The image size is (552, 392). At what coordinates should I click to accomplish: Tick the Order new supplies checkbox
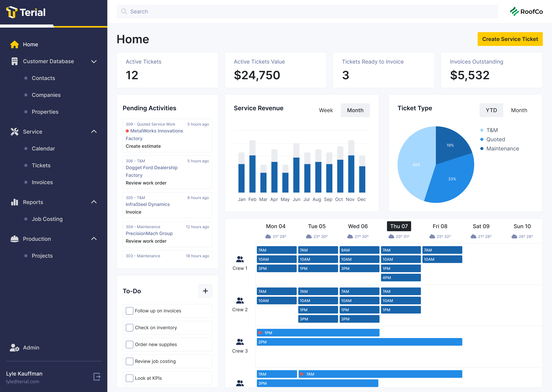click(x=130, y=344)
